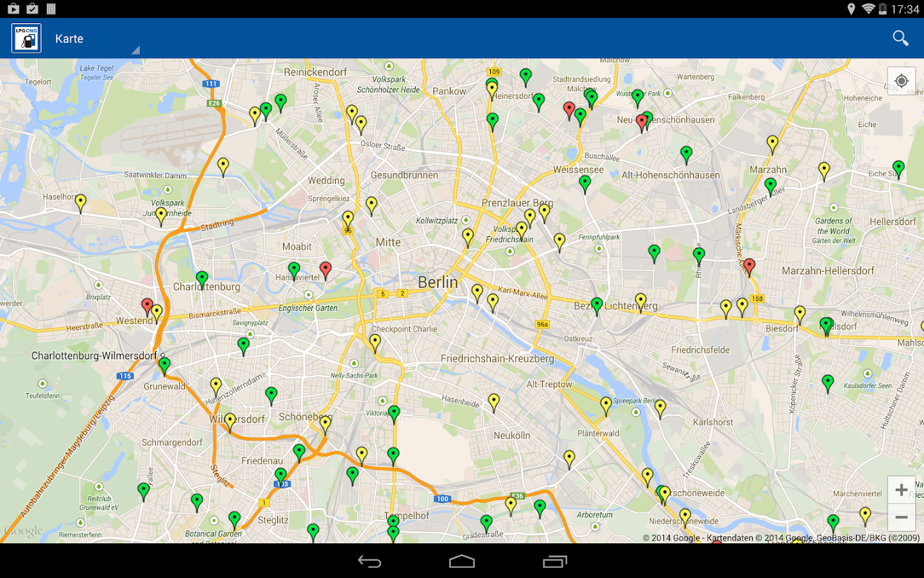Tap the Karte screen title
The height and width of the screenshot is (578, 924).
pos(70,39)
